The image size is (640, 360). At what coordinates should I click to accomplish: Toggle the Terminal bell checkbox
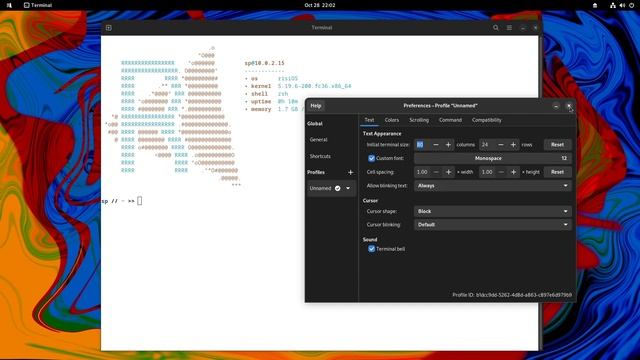tap(371, 249)
